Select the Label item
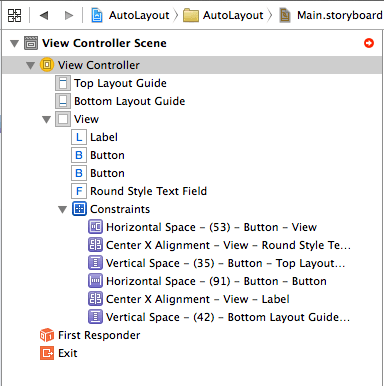Screen dimensions: 384x386 (x=104, y=137)
